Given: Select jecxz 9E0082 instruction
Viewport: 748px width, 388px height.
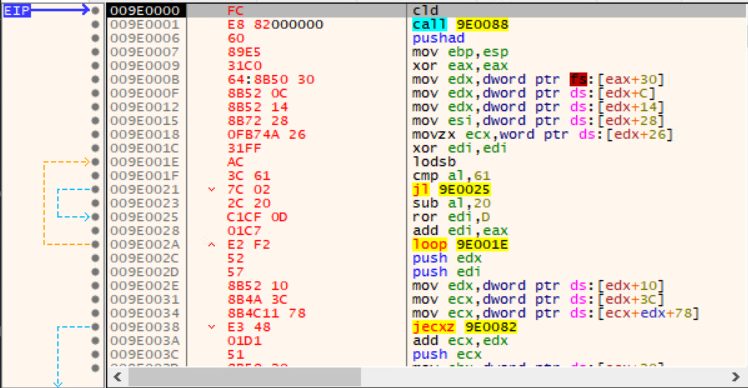Looking at the screenshot, I should click(465, 327).
